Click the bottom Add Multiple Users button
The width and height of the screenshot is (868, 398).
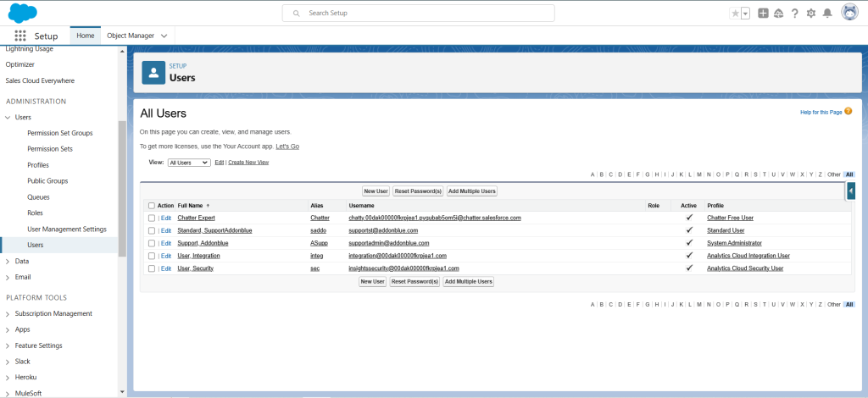coord(468,281)
